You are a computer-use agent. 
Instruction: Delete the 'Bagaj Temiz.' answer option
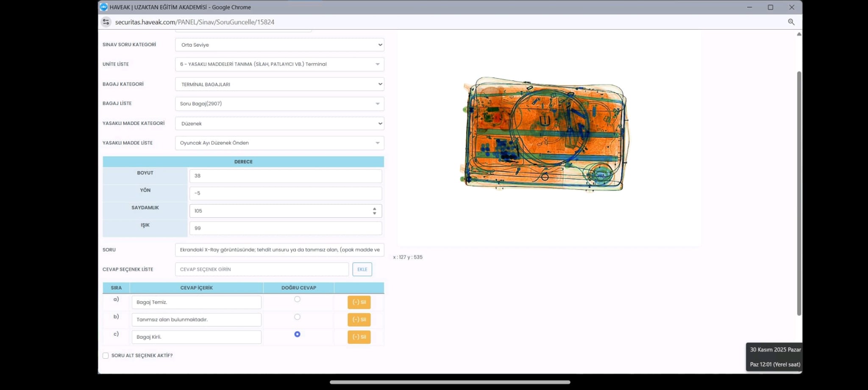pos(359,302)
